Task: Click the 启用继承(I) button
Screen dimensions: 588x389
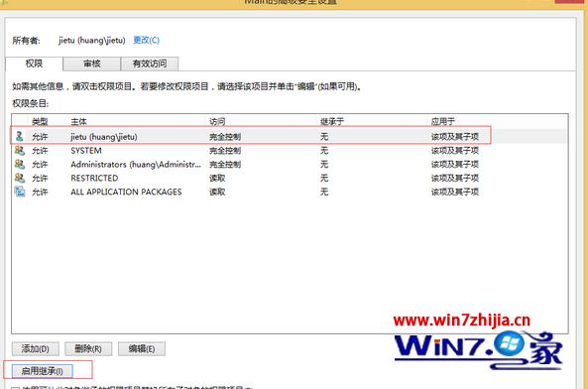Action: click(42, 371)
